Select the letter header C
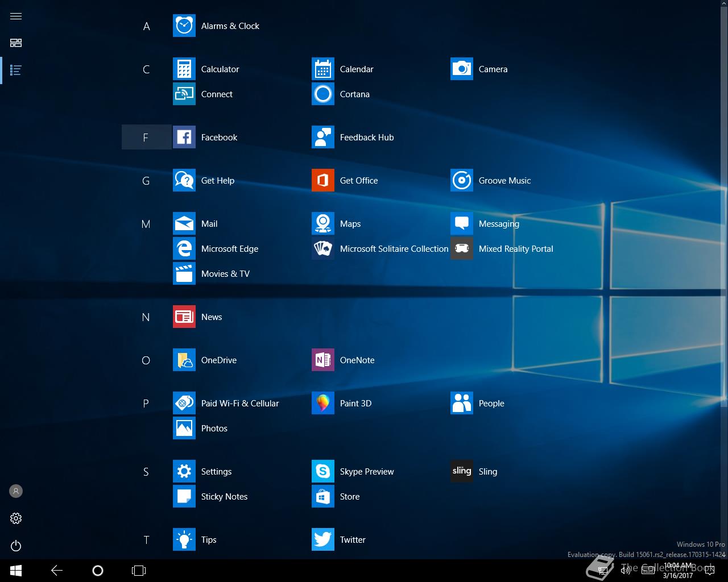 tap(146, 69)
